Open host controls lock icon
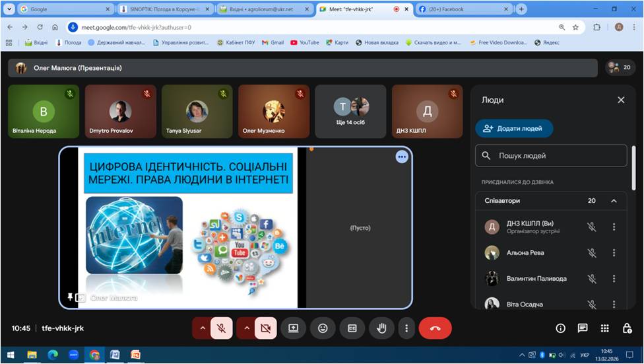Screen dimensions: 644x364 tap(627, 328)
